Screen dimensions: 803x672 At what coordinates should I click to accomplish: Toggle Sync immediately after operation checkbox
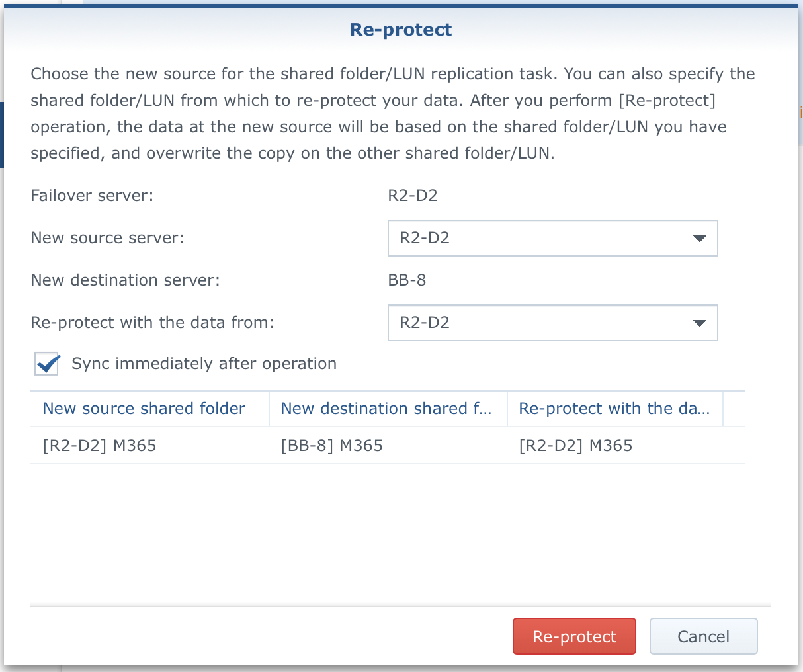tap(47, 364)
